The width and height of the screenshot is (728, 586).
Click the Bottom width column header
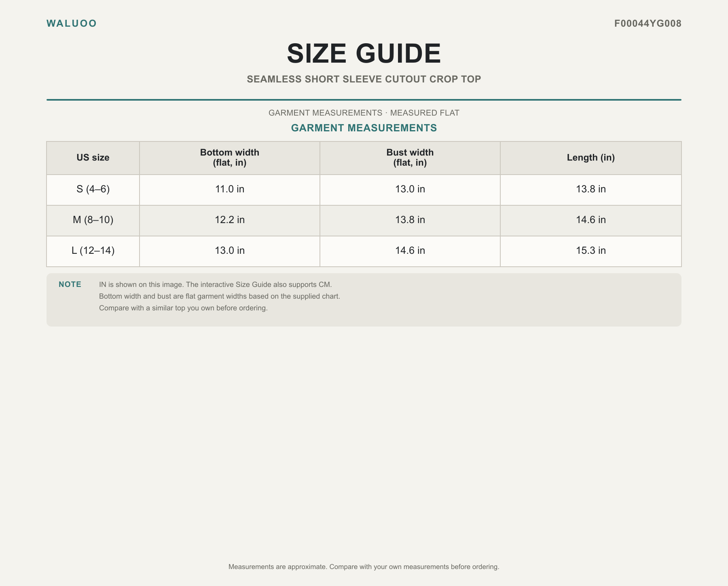230,158
